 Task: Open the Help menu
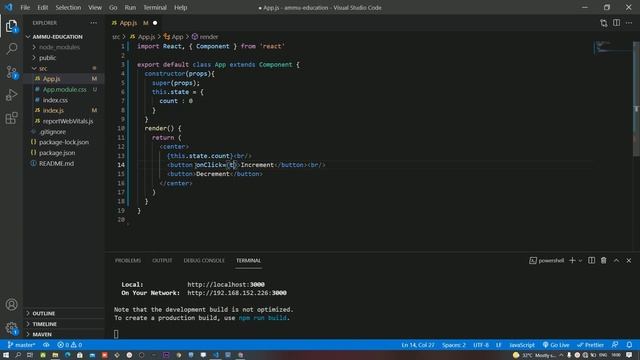click(x=180, y=7)
